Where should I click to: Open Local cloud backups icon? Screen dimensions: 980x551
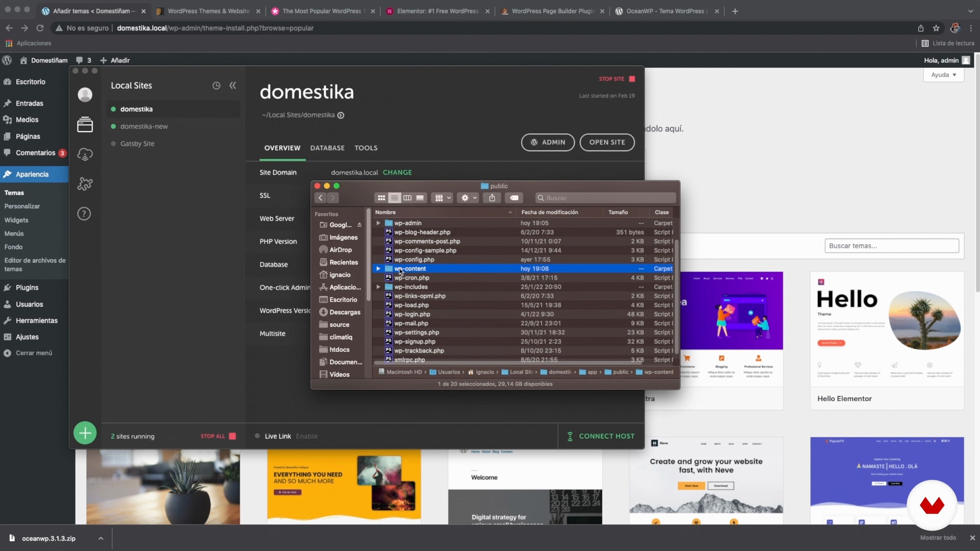(85, 154)
